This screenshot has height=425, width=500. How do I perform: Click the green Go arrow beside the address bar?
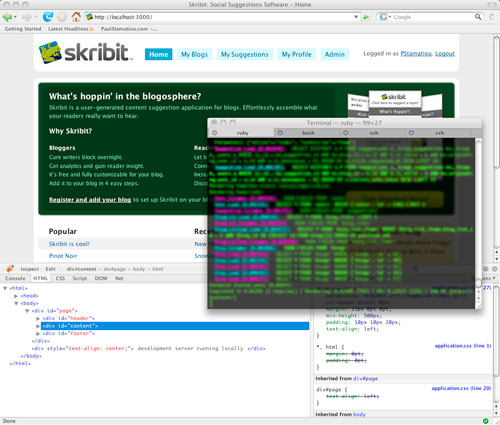tap(366, 17)
